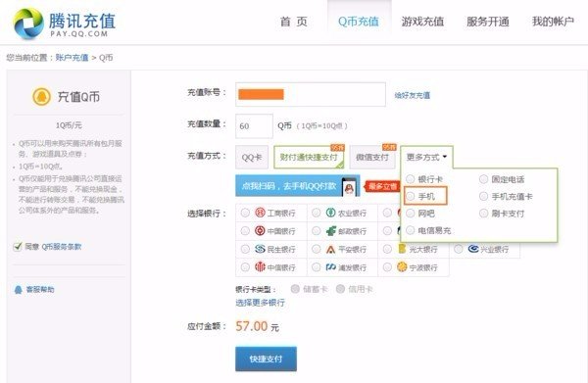Click the 充值数量 field showing 60
Viewport: 588px width, 383px height.
(x=254, y=126)
